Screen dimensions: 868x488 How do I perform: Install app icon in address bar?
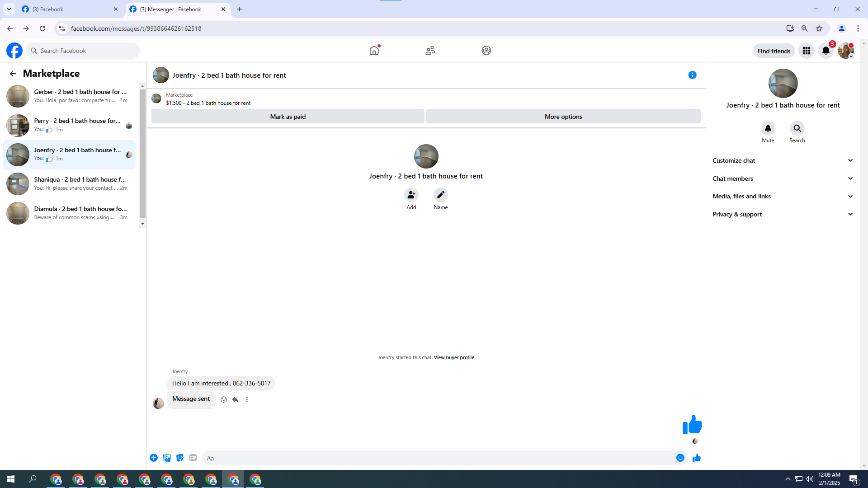(790, 28)
